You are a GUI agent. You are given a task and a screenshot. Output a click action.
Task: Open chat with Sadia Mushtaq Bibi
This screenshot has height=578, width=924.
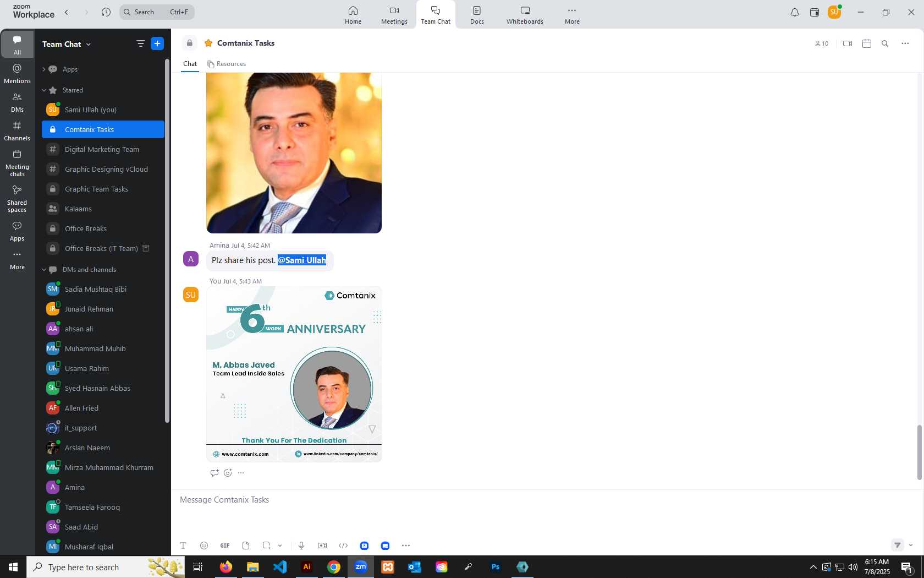103,289
